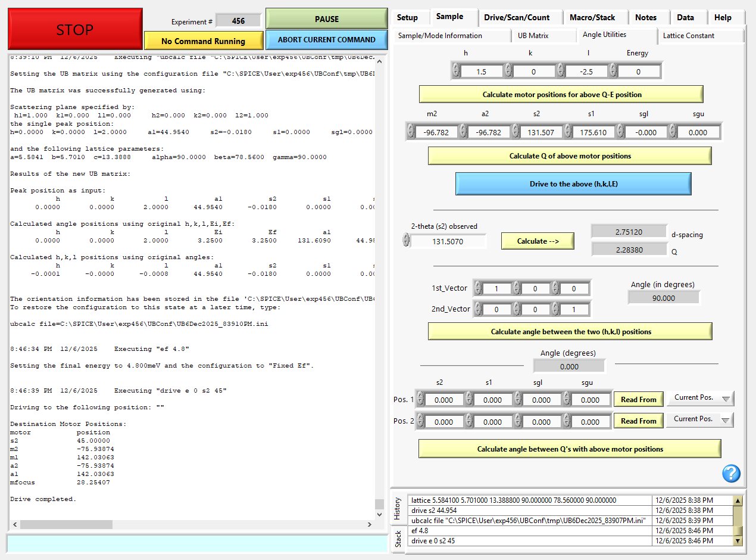The height and width of the screenshot is (560, 756).
Task: Click the command entry field at bottom
Action: point(196,543)
